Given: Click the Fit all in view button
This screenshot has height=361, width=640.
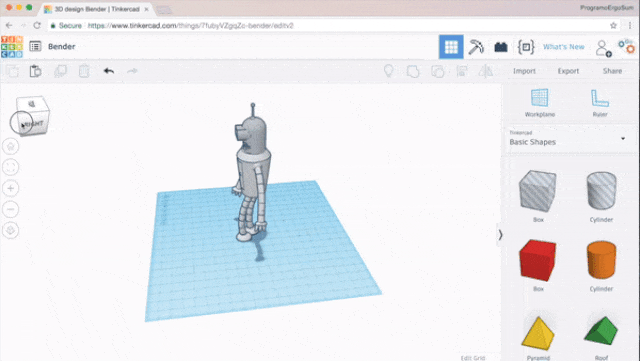Looking at the screenshot, I should [x=11, y=167].
